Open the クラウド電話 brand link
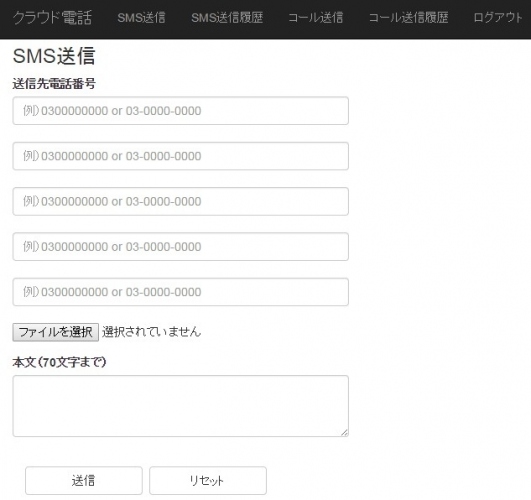Image resolution: width=531 pixels, height=500 pixels. click(x=52, y=18)
